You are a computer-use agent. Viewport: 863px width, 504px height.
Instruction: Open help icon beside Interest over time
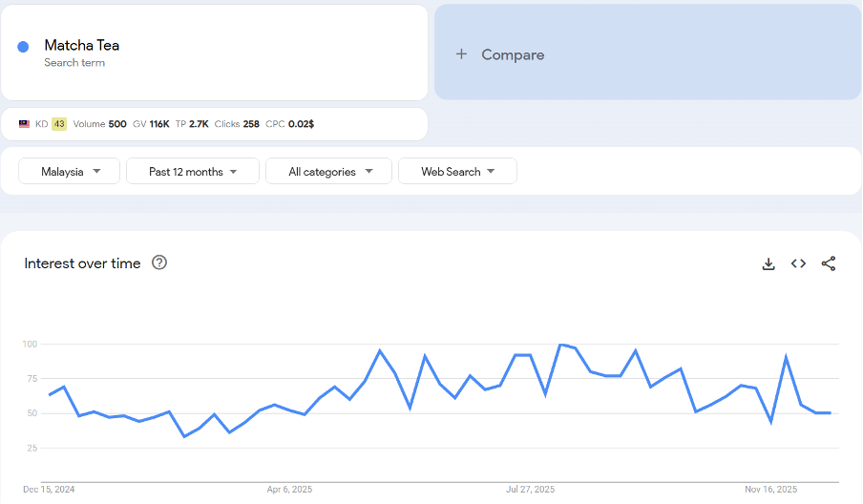[x=159, y=262]
